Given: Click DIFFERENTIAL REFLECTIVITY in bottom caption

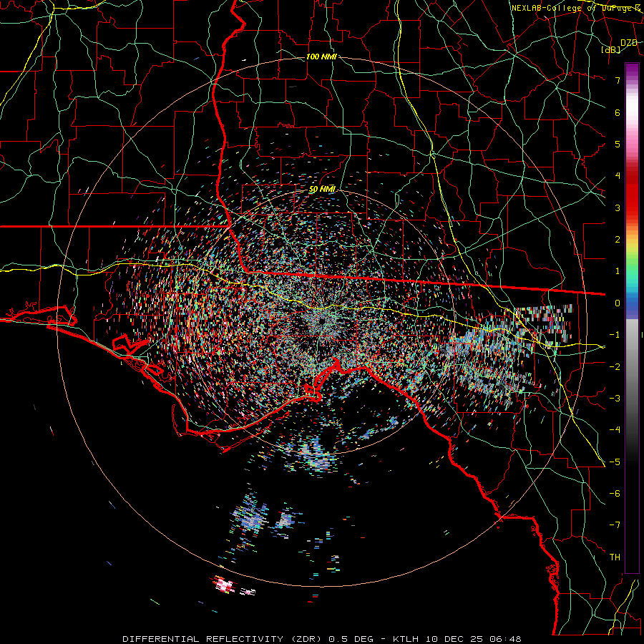Looking at the screenshot, I should coord(203,639).
